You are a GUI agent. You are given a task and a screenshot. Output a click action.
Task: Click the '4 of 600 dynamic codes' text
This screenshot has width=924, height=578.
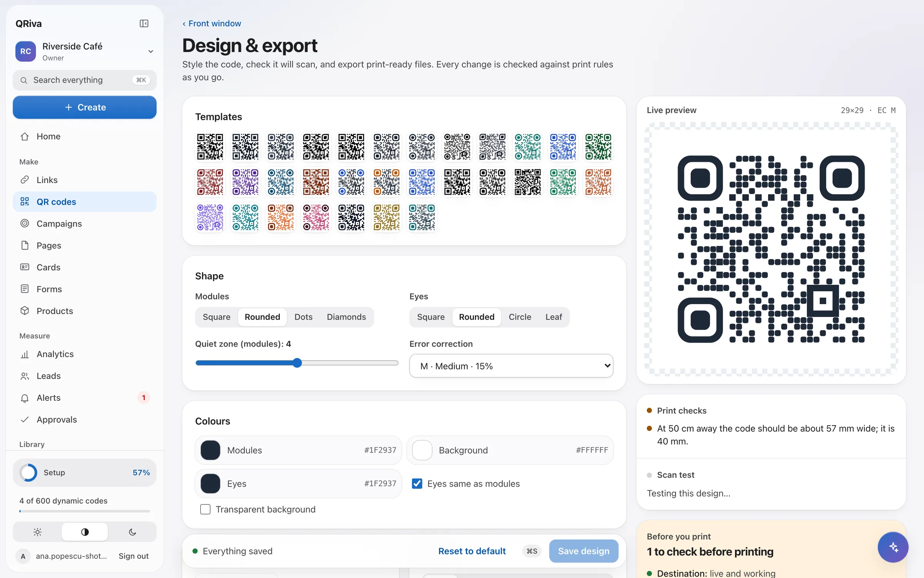(x=64, y=501)
